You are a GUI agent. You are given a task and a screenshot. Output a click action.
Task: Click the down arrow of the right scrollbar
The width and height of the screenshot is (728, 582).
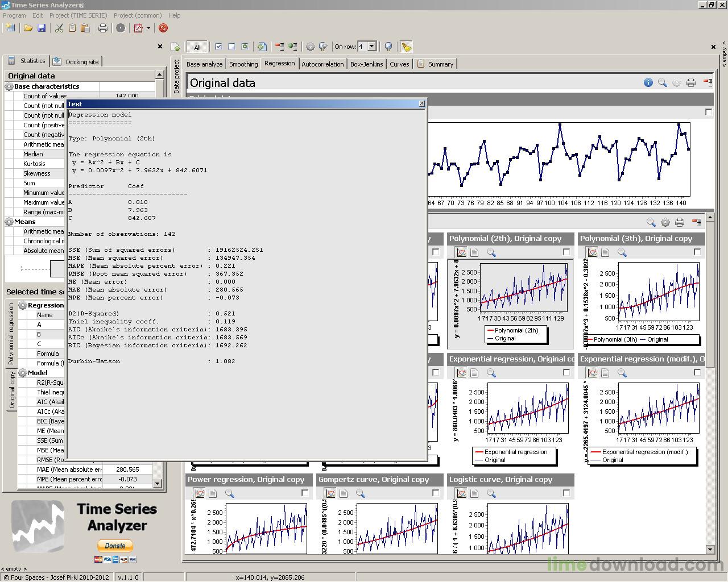click(710, 550)
